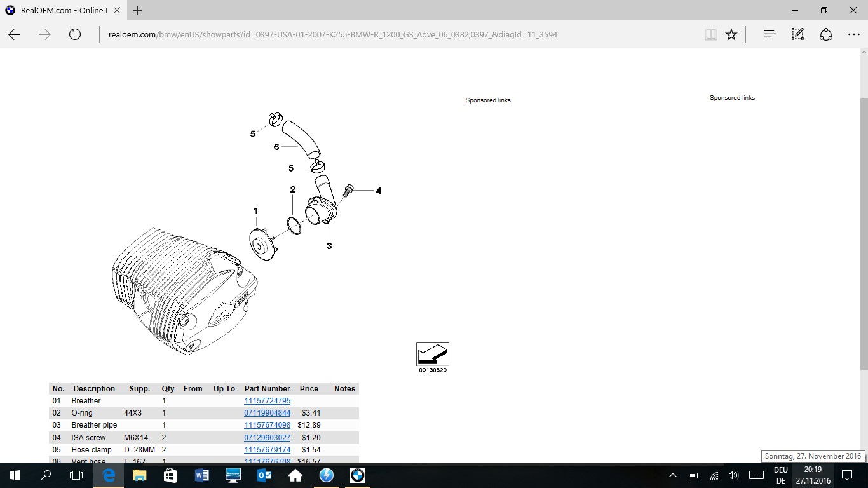Click the house icon on taskbar
The width and height of the screenshot is (868, 488).
coord(295,475)
